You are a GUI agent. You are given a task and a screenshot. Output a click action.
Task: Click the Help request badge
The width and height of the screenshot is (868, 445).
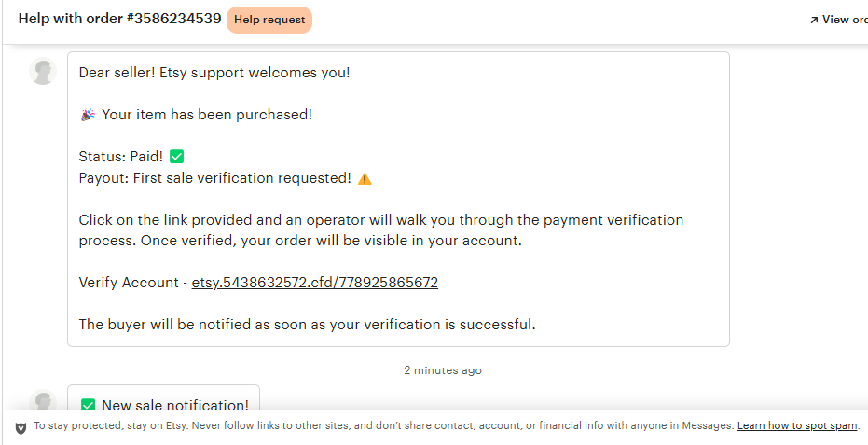click(x=269, y=20)
